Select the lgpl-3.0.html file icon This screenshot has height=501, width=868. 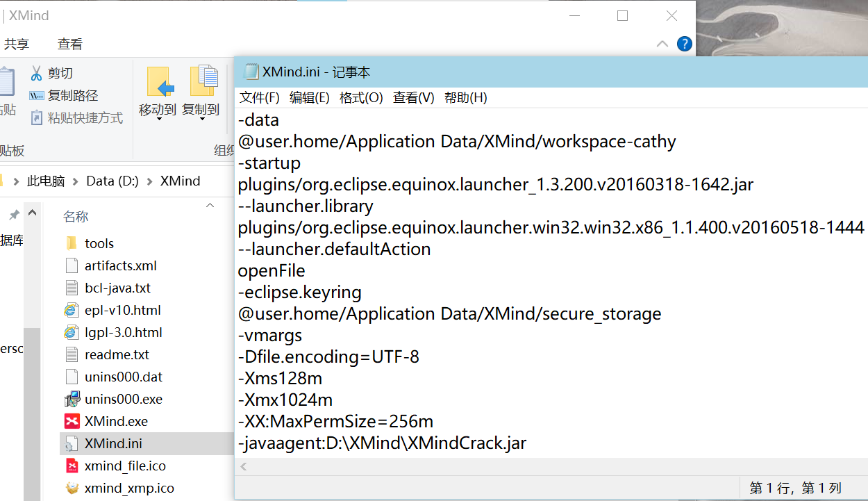tap(72, 332)
